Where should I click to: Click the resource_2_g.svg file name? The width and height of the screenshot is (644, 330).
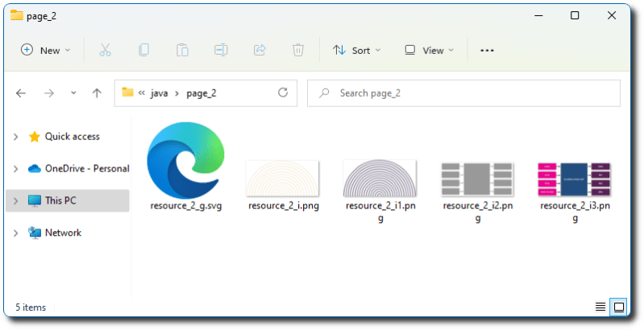click(186, 205)
